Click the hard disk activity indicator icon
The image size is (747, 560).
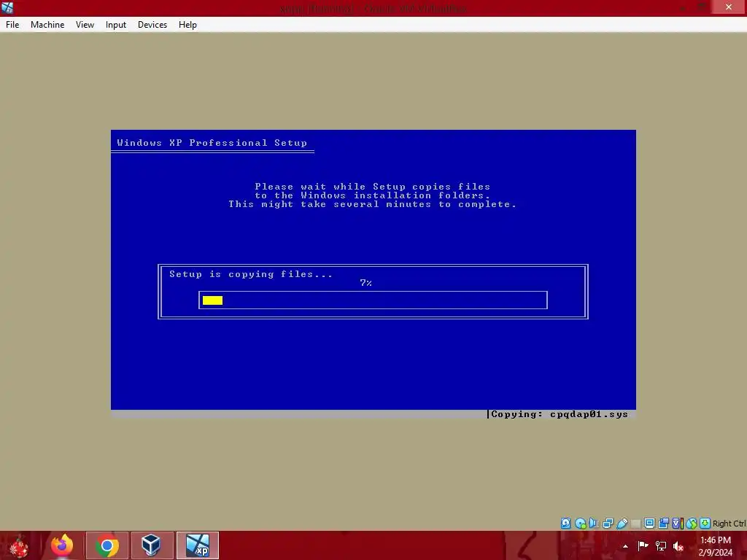(565, 524)
